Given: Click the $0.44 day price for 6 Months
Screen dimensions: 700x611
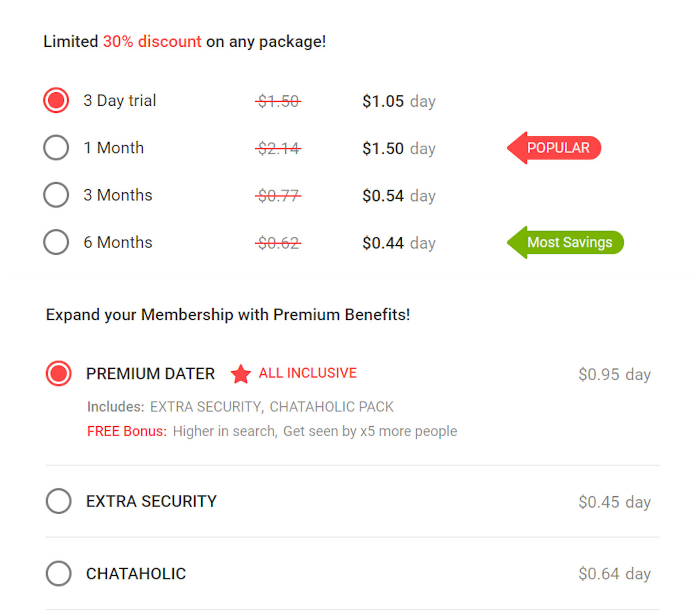Looking at the screenshot, I should pyautogui.click(x=399, y=243).
